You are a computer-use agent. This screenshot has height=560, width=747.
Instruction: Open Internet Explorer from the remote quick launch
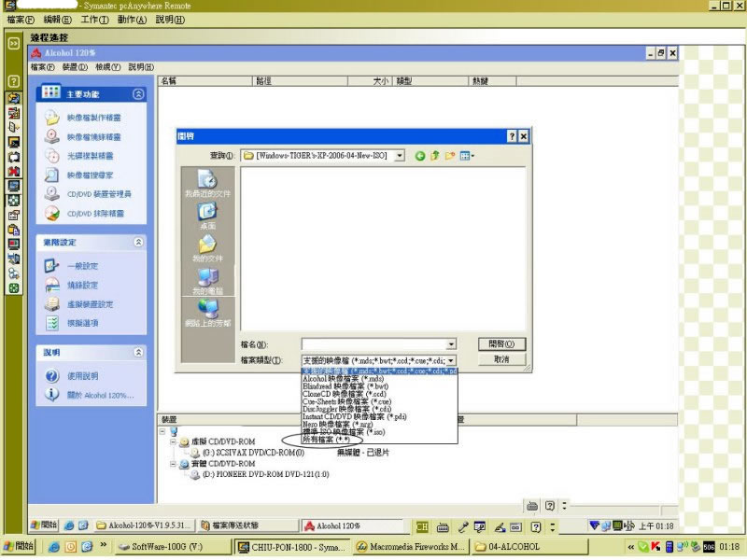[x=68, y=525]
